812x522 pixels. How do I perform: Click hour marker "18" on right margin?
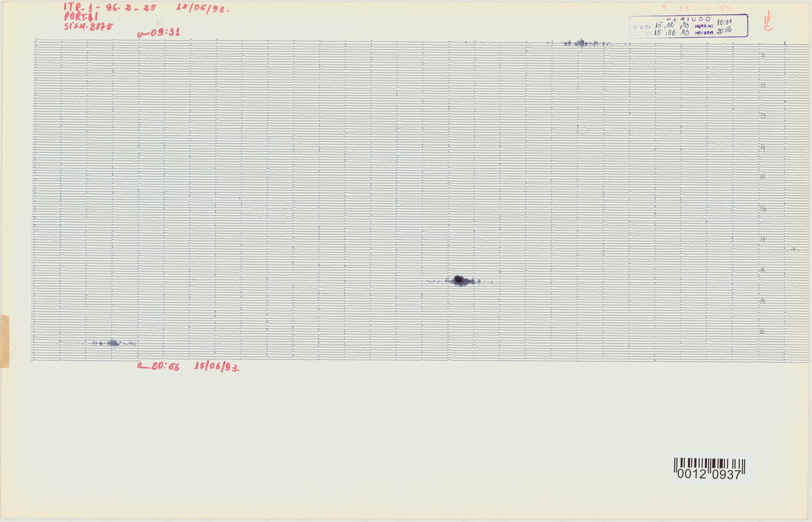pyautogui.click(x=763, y=270)
